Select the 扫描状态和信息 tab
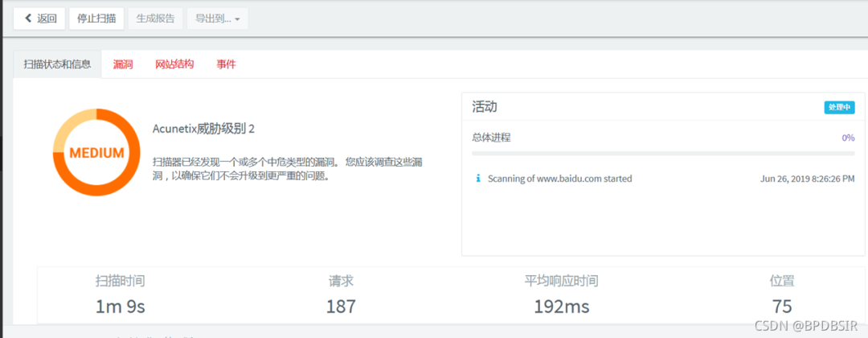This screenshot has height=338, width=868. [x=58, y=64]
